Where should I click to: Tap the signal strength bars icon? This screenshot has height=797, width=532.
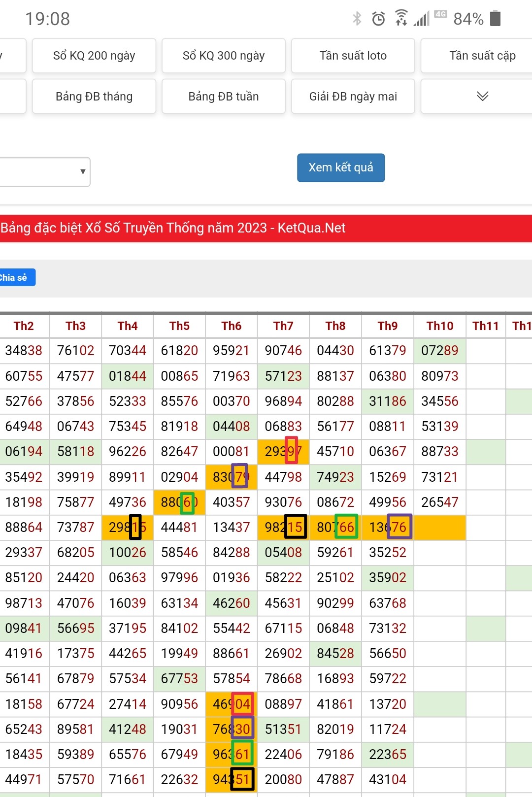(422, 19)
